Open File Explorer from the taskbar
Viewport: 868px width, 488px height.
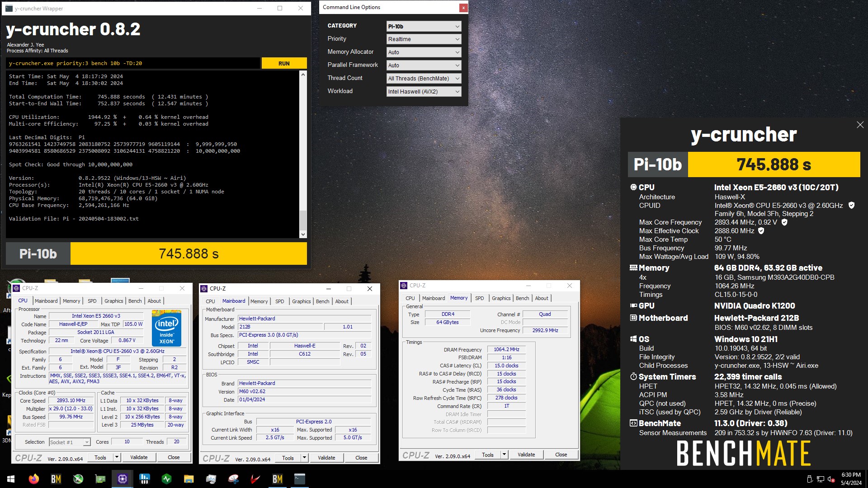189,479
